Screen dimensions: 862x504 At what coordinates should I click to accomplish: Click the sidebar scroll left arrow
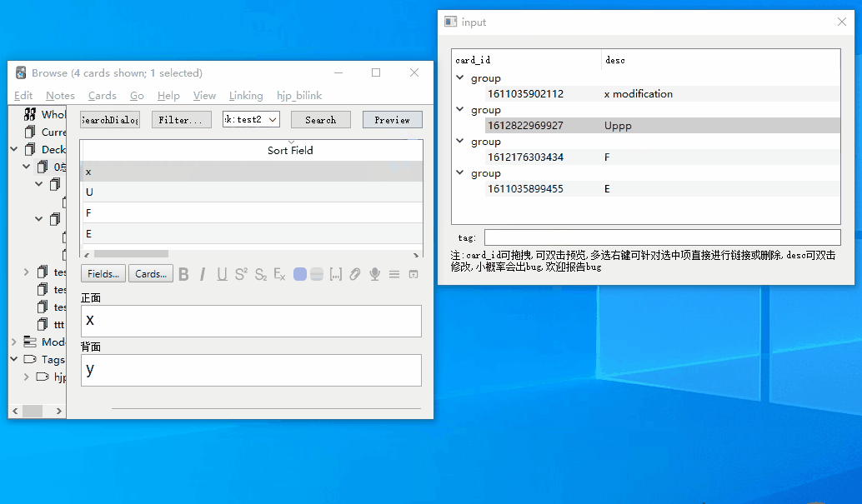click(x=15, y=412)
